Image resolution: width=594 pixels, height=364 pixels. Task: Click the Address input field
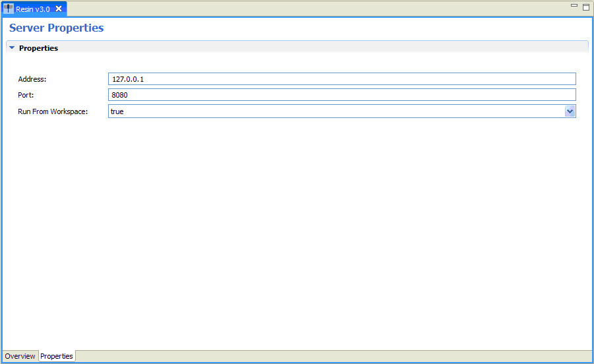coord(342,78)
